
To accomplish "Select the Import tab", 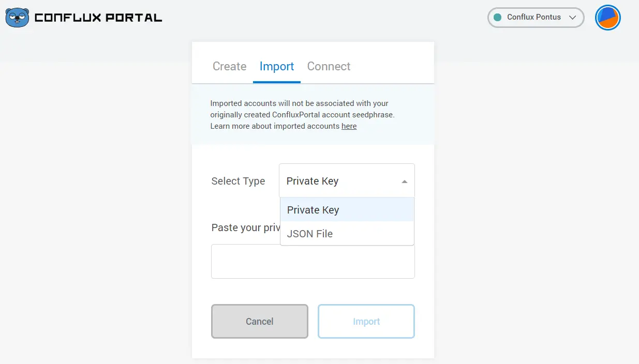I will pyautogui.click(x=277, y=66).
